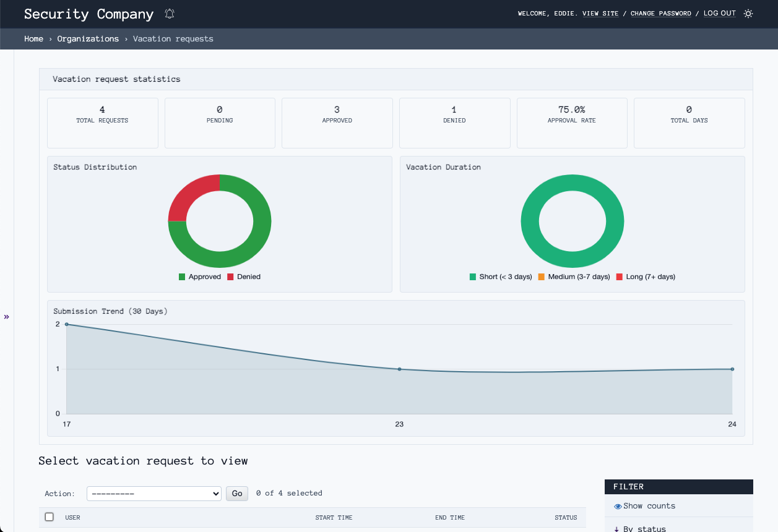Viewport: 778px width, 532px height.
Task: Expand the By status filter section
Action: [644, 528]
